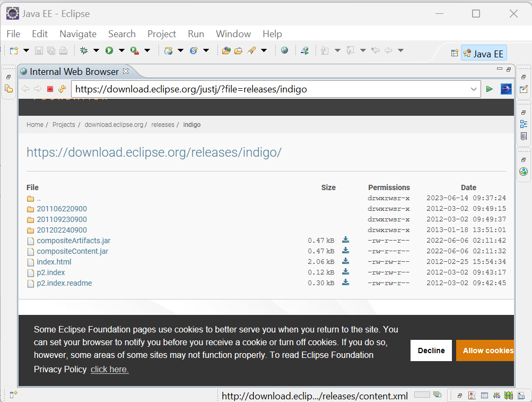
Task: Click the Open Task folder icon in toolbar
Action: click(x=239, y=50)
